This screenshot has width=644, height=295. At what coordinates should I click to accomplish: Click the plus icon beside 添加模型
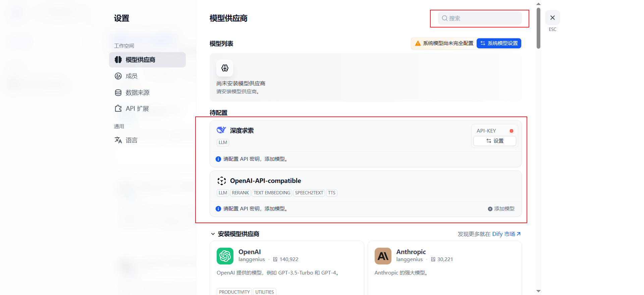pos(490,209)
